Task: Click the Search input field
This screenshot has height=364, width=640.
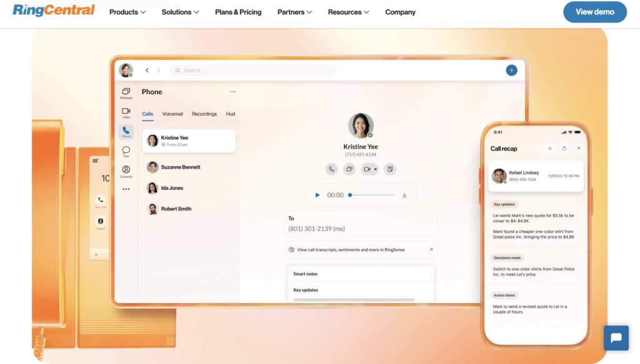Action: 253,70
